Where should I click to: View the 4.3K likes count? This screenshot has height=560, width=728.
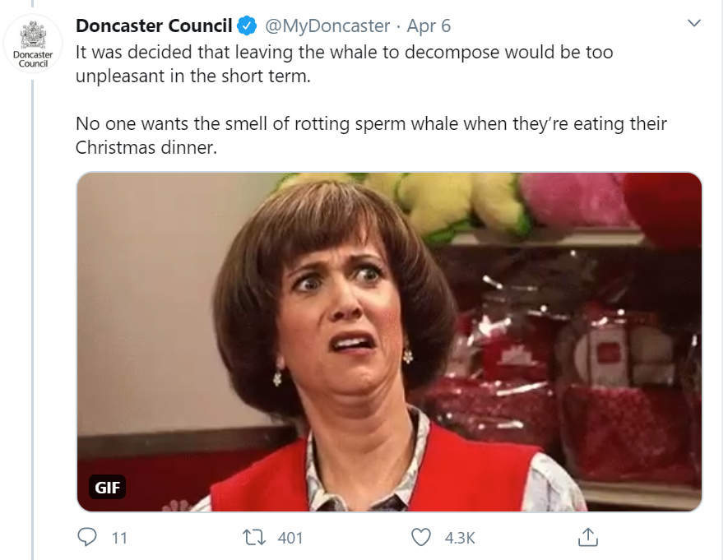(460, 538)
